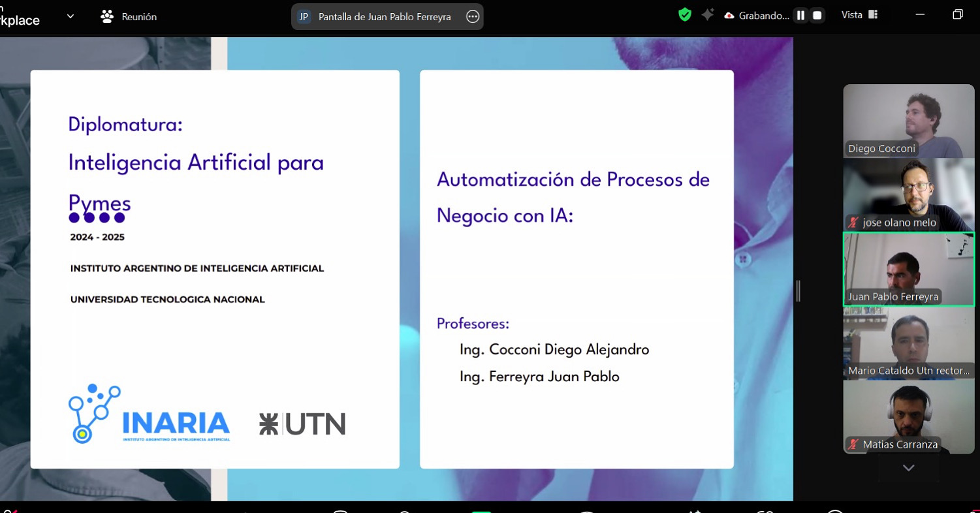Image resolution: width=980 pixels, height=513 pixels.
Task: Select Mario Cataldo's video thumbnail
Action: point(908,343)
